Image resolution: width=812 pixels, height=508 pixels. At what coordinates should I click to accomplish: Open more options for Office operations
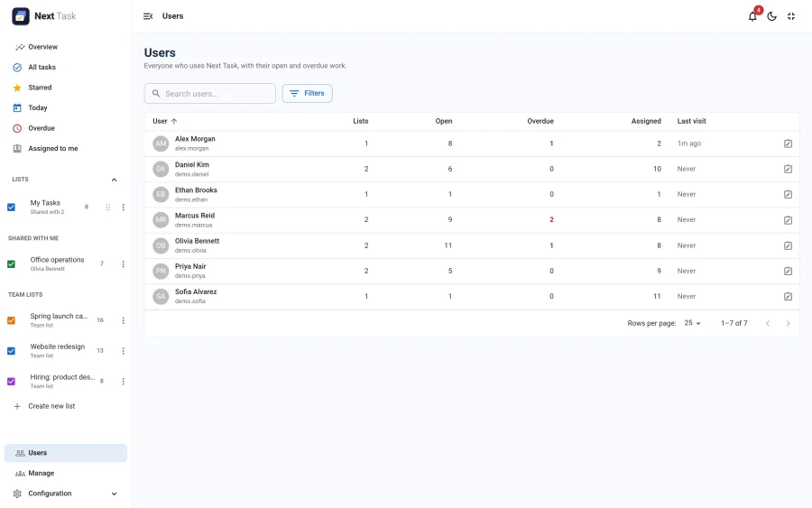(124, 264)
